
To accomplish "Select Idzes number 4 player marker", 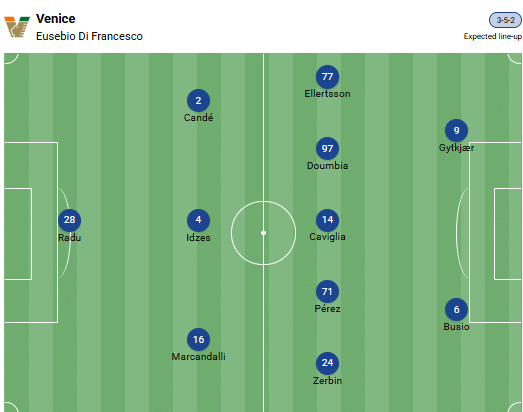I will [198, 220].
